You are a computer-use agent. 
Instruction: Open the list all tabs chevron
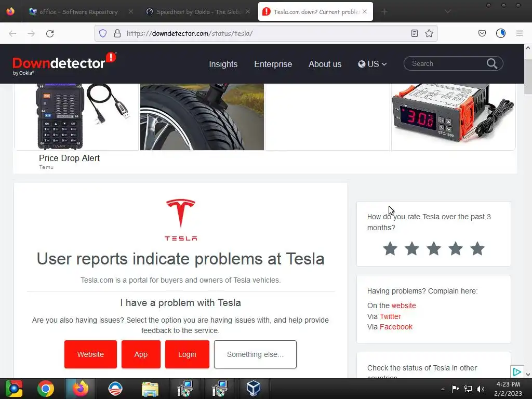click(448, 11)
